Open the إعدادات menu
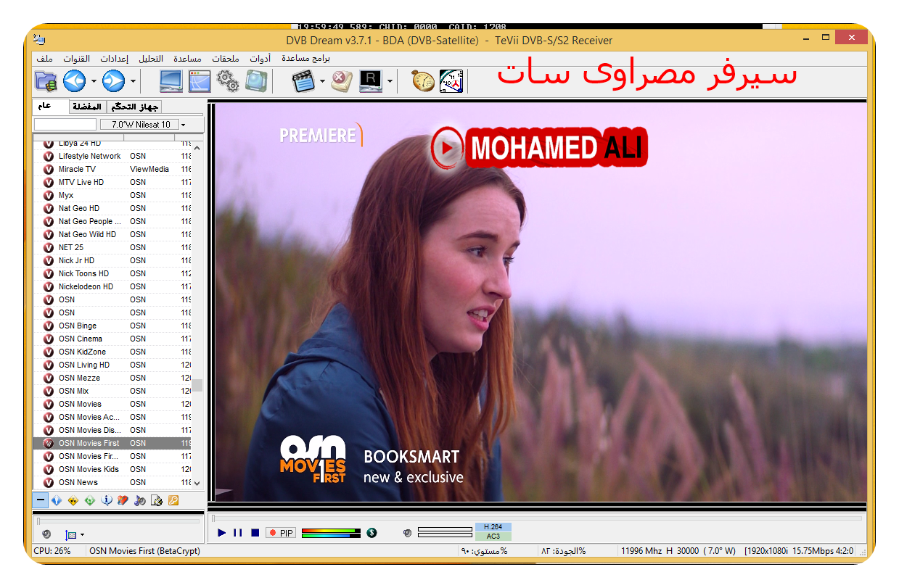Viewport: 899px width, 588px height. (x=114, y=58)
